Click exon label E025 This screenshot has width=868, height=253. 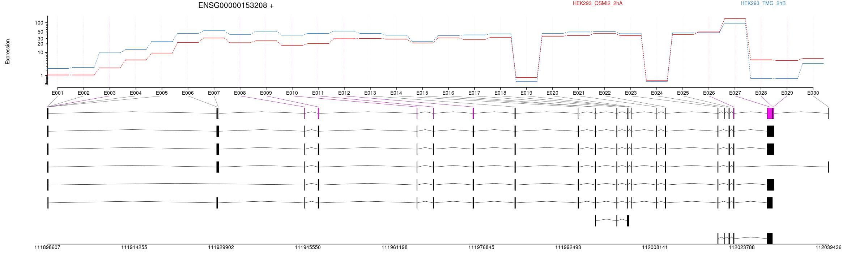(683, 93)
